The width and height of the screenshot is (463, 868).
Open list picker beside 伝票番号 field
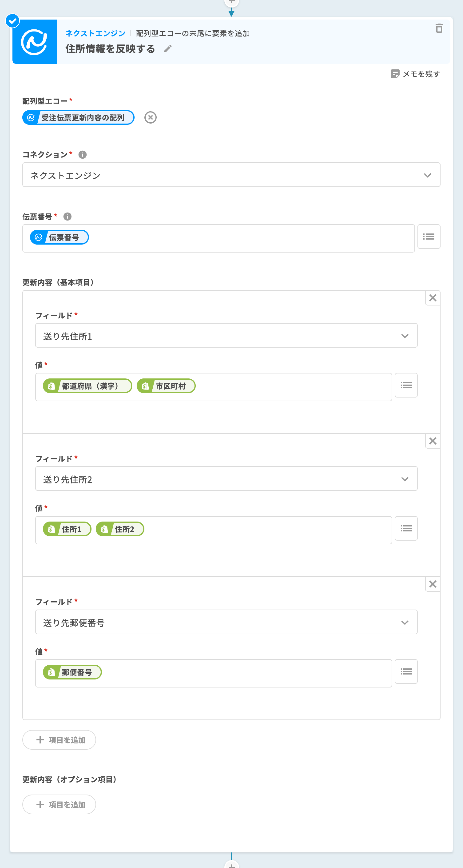pos(428,237)
